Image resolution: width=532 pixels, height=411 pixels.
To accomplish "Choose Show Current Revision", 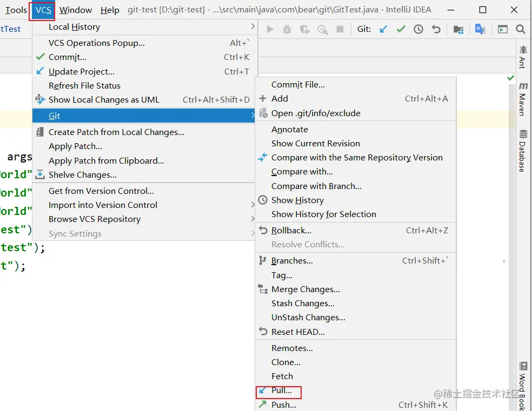I will pos(356,143).
